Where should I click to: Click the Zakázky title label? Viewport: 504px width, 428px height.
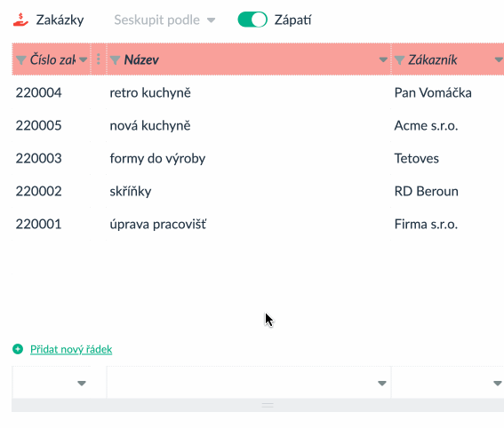60,20
